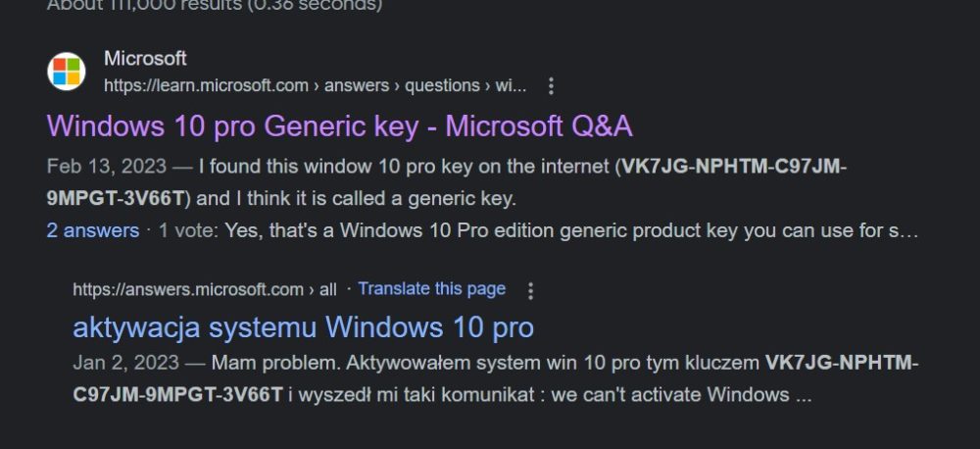Click the bold 9MPGT-3V66T text in first snippet

click(x=117, y=199)
